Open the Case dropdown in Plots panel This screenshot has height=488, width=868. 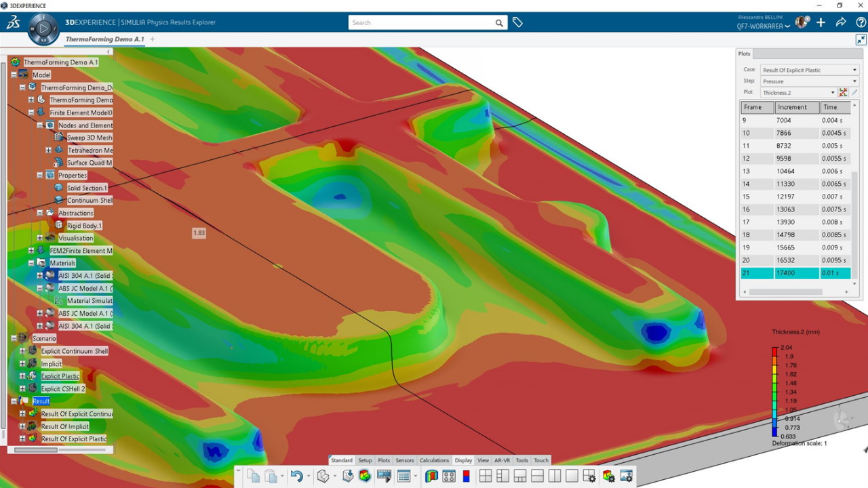(809, 70)
